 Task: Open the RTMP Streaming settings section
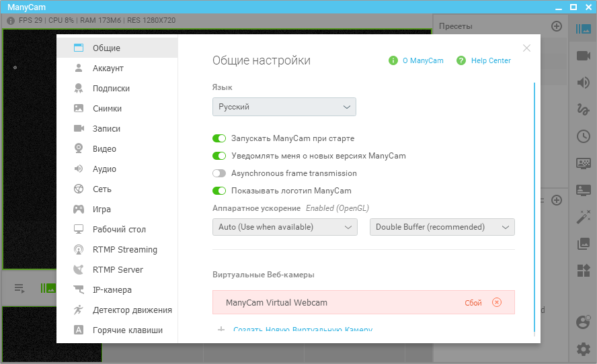point(124,250)
